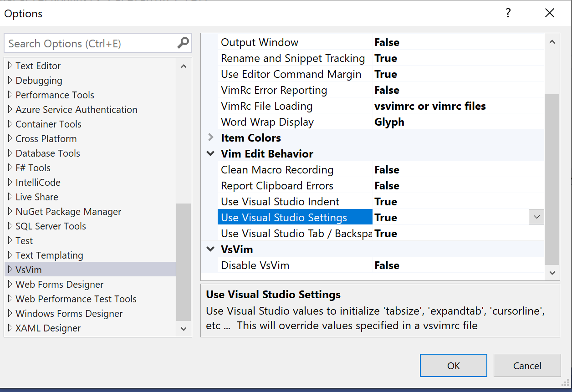This screenshot has height=392, width=572.
Task: Click the Cancel button
Action: 527,365
